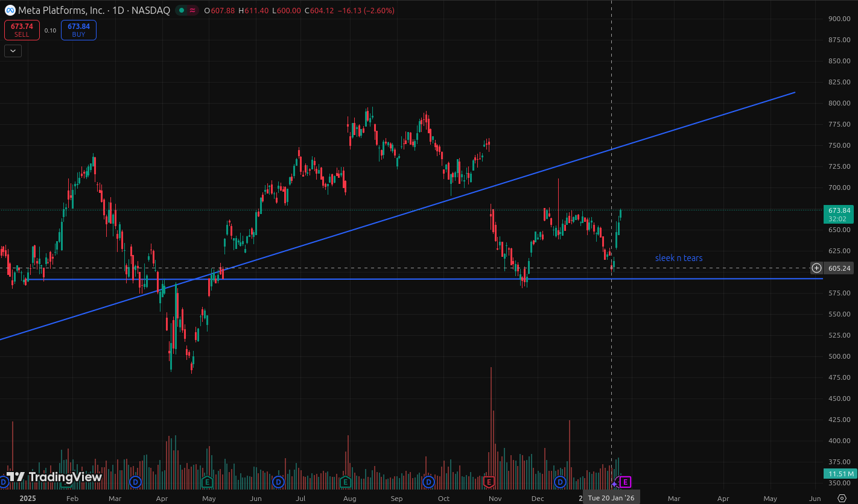858x504 pixels.
Task: Click the green market status dot
Action: (x=181, y=10)
